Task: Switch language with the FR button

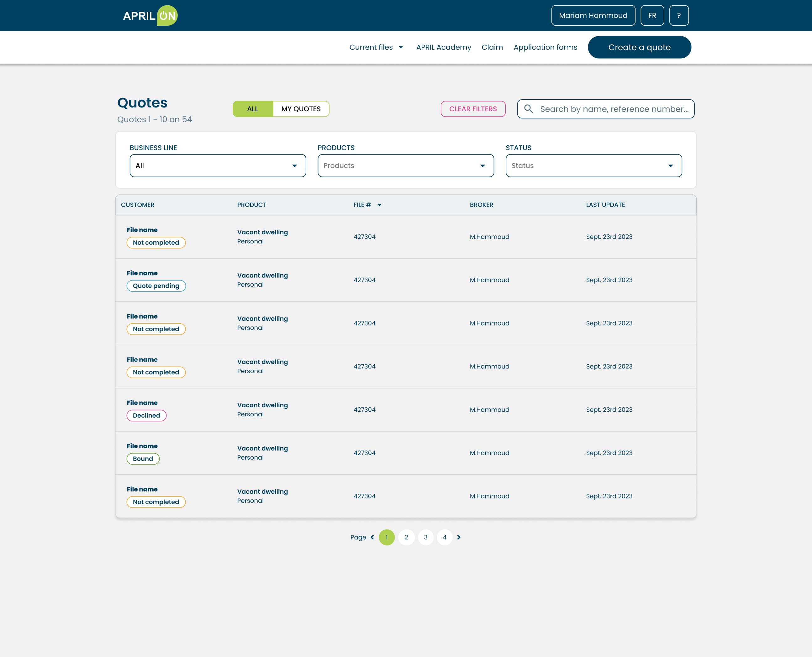Action: pos(652,16)
